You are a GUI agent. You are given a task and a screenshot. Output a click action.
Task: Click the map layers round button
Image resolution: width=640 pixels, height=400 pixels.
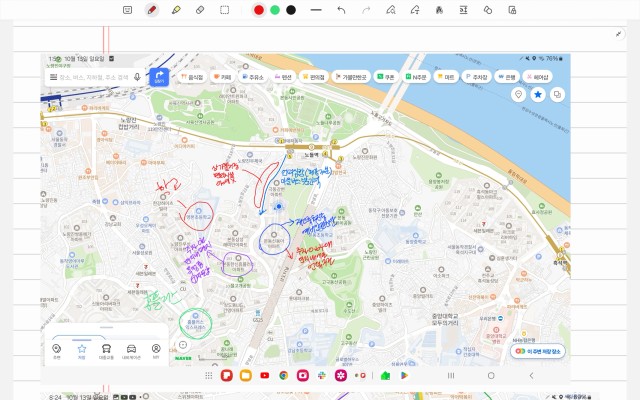557,95
